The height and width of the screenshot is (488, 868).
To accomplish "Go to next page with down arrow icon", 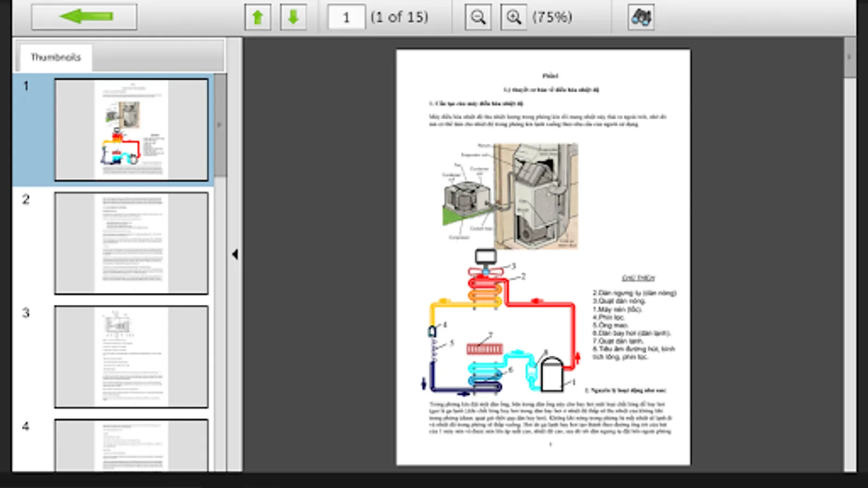I will [x=292, y=17].
